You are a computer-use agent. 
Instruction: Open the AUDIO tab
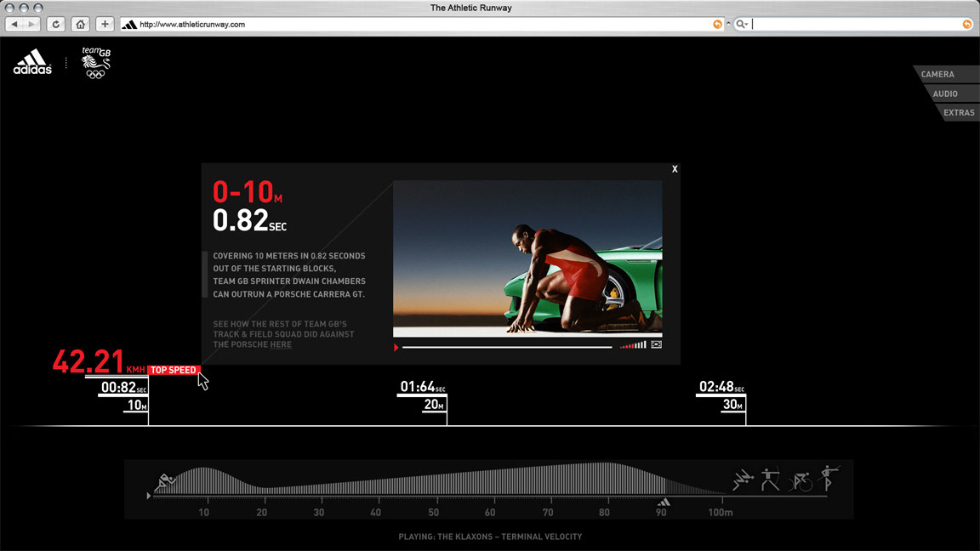(950, 94)
